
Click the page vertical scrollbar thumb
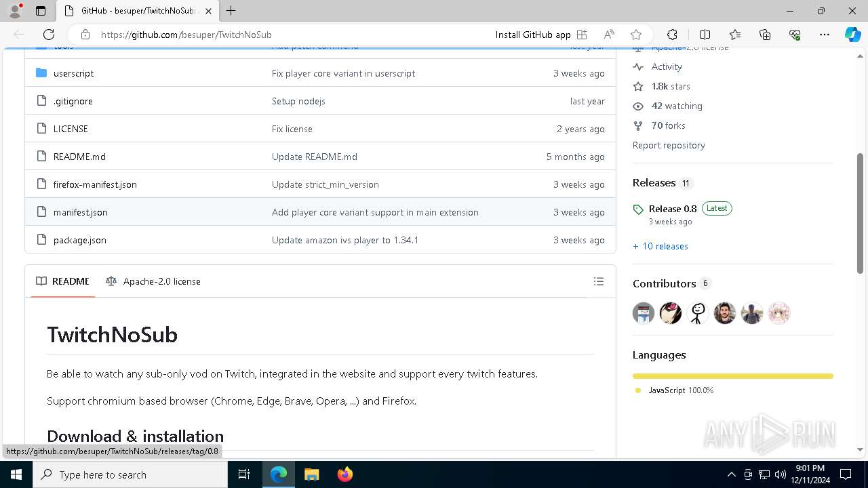(x=861, y=213)
